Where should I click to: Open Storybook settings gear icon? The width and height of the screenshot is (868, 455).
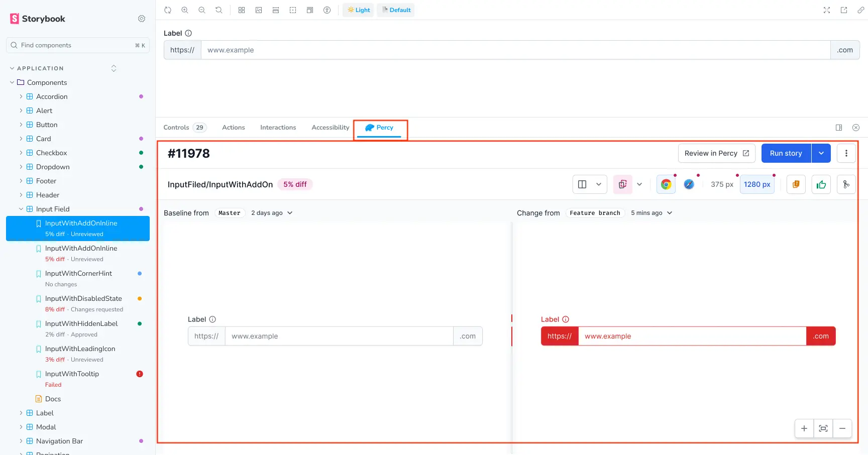[142, 19]
